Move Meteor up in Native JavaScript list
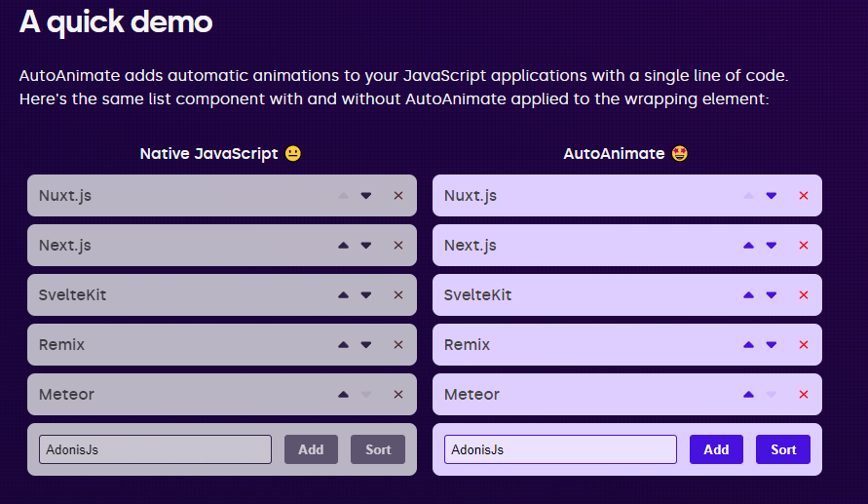This screenshot has height=504, width=868. click(x=343, y=395)
